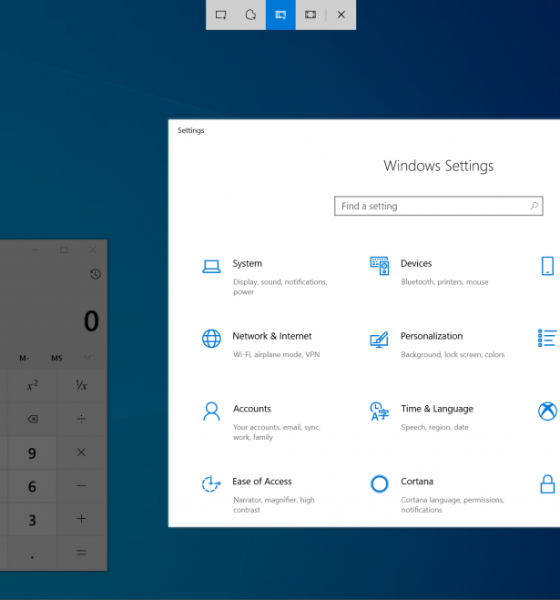560x600 pixels.
Task: Minimize the Calculator window
Action: tap(35, 250)
